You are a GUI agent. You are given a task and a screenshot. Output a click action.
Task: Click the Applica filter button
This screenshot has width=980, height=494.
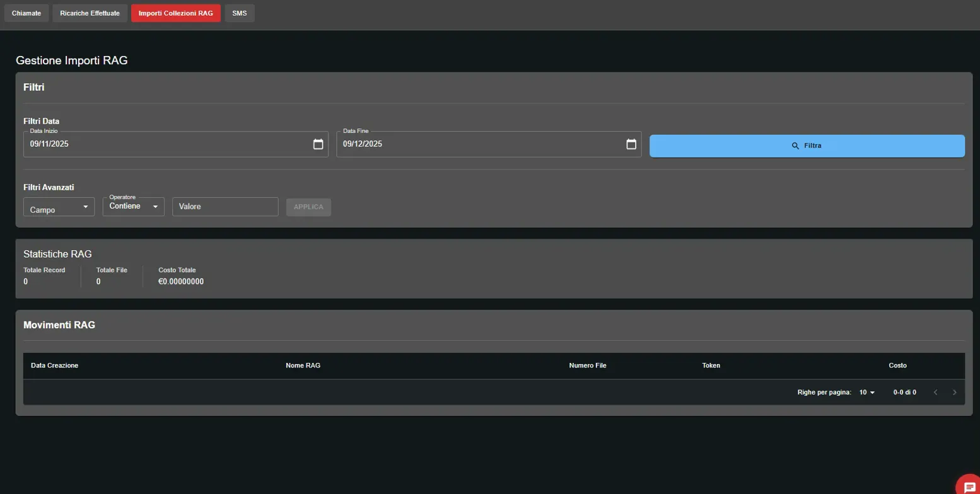[308, 207]
